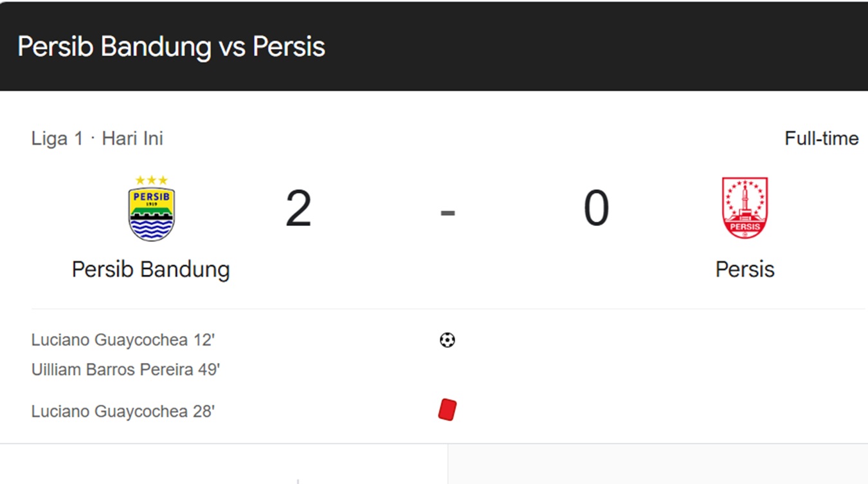The image size is (868, 484).
Task: Click the dash between the scores
Action: (448, 212)
